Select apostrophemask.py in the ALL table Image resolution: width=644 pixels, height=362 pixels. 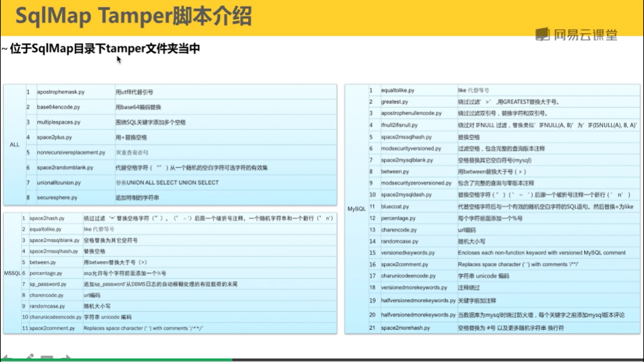[61, 92]
